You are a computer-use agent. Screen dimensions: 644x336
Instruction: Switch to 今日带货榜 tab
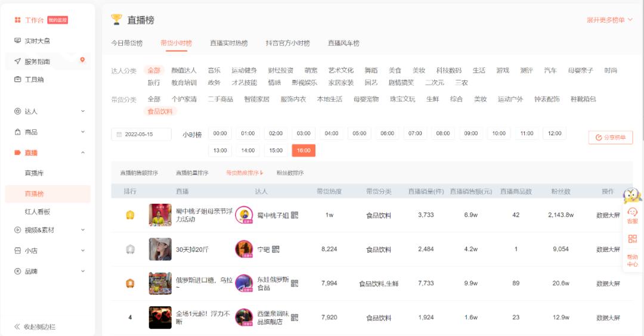[x=127, y=43]
